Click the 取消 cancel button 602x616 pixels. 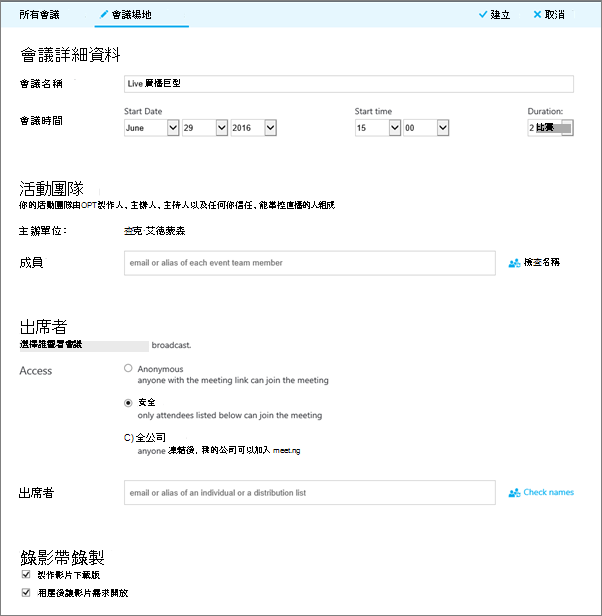click(549, 15)
